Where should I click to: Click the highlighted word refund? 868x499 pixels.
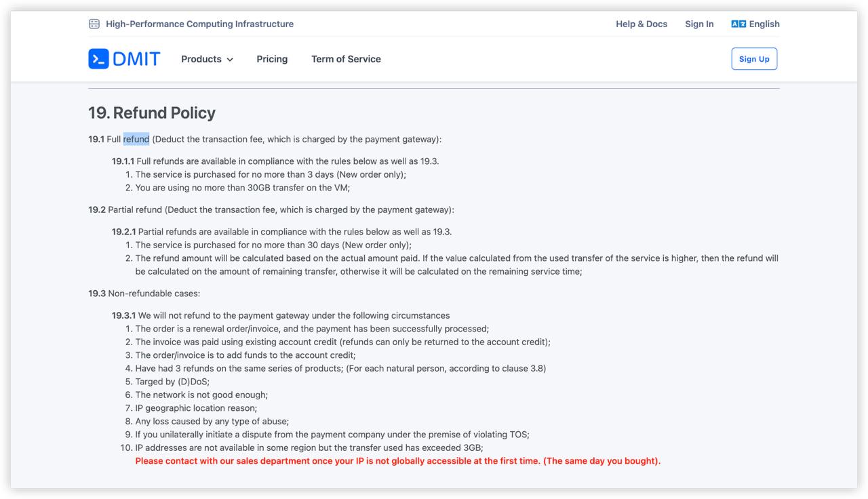136,139
